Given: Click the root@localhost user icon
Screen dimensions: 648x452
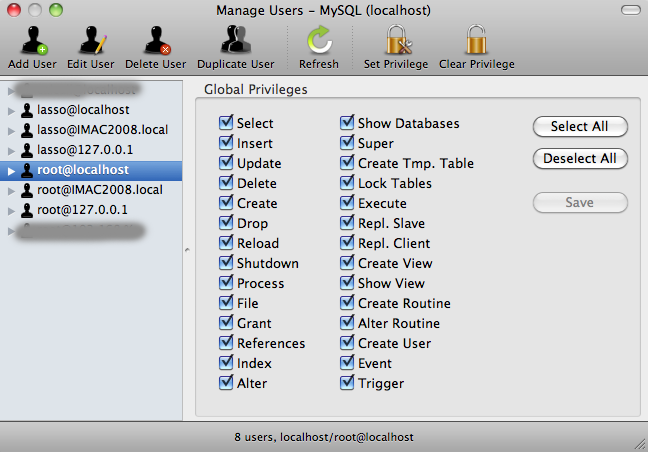Looking at the screenshot, I should coord(27,170).
